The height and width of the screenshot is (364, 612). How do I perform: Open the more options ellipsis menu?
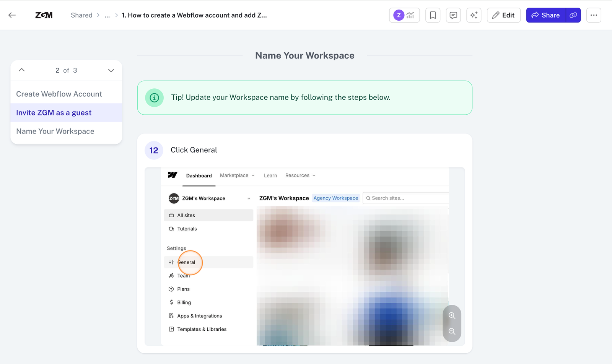pos(594,15)
